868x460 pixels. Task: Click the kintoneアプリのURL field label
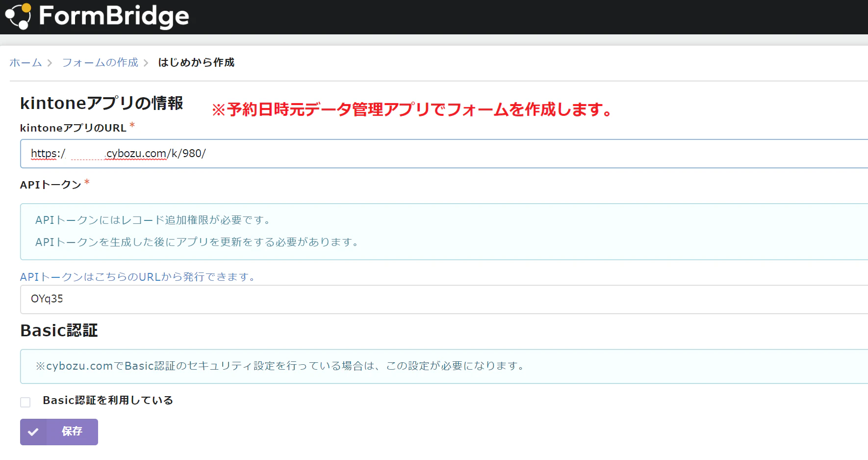(74, 128)
